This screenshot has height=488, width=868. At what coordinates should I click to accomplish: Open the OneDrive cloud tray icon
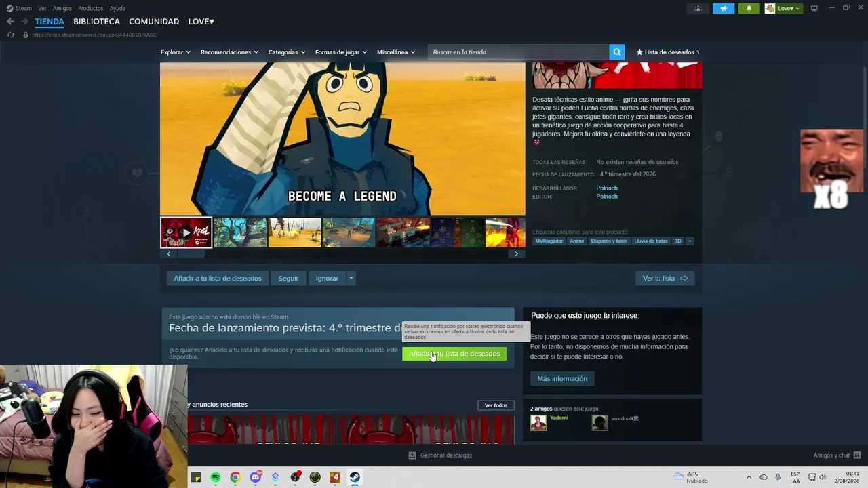pos(764,477)
